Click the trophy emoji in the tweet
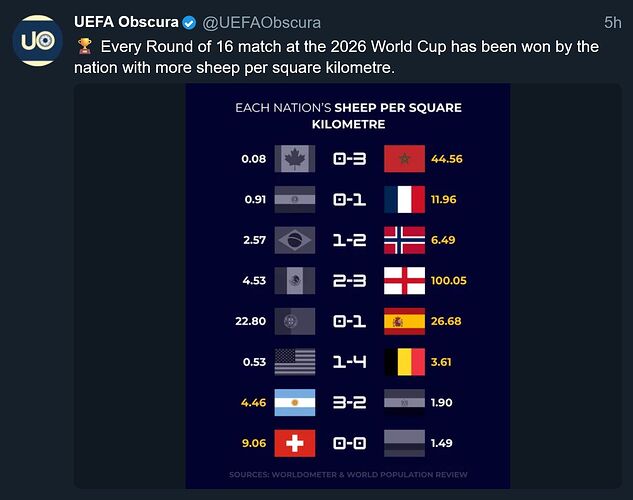The image size is (633, 500). coord(84,46)
